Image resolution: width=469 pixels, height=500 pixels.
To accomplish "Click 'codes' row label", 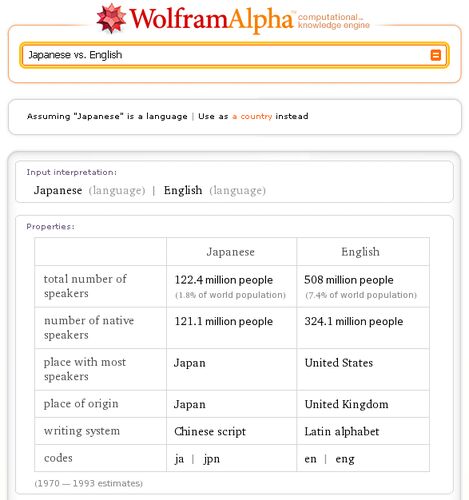I will 58,458.
